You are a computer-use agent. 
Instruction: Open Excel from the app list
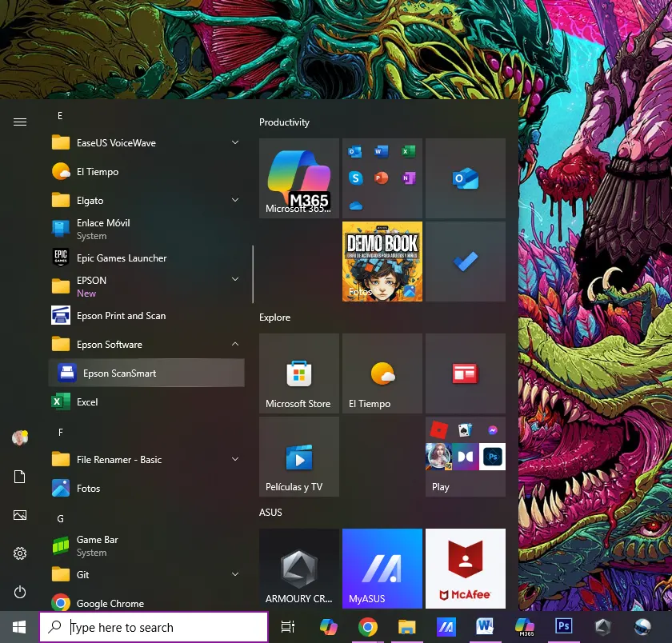[146, 401]
